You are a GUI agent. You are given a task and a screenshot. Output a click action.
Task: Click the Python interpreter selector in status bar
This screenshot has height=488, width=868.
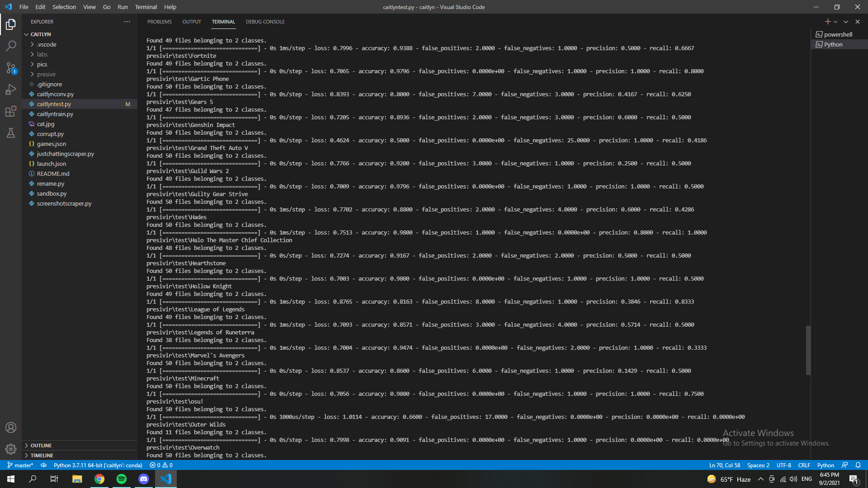point(98,465)
